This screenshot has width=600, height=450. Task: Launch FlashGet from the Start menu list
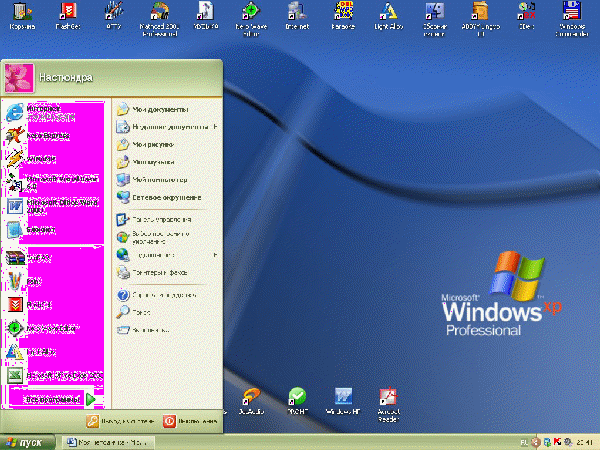(x=54, y=305)
